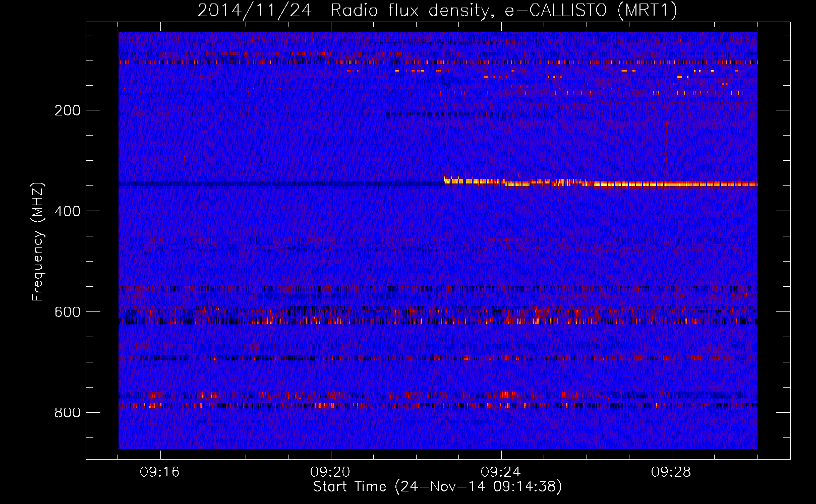Click the 'Start Time (24-Nov-14 09:14:38)' label
816x504 pixels.
click(437, 487)
